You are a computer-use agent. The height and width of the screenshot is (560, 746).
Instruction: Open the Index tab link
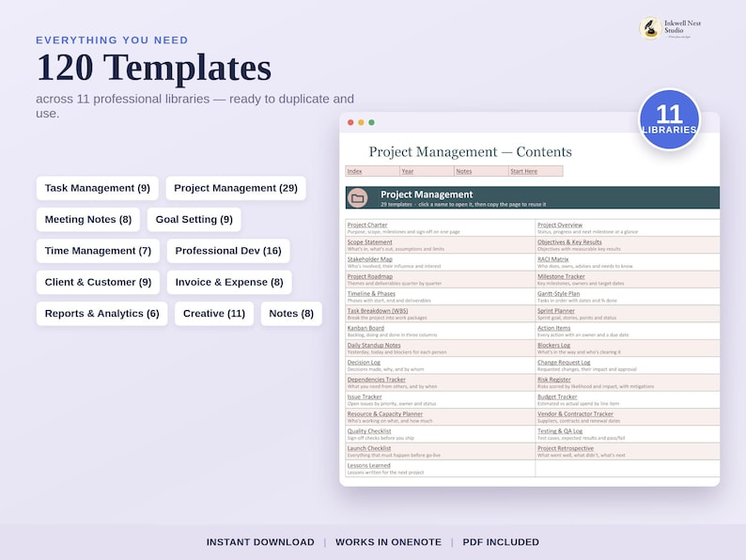coord(354,171)
